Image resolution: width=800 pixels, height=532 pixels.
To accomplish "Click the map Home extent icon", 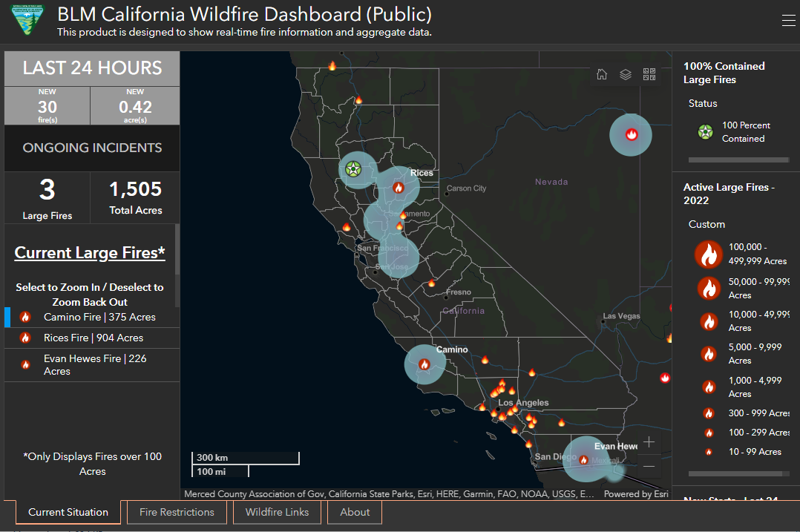I will coord(602,74).
